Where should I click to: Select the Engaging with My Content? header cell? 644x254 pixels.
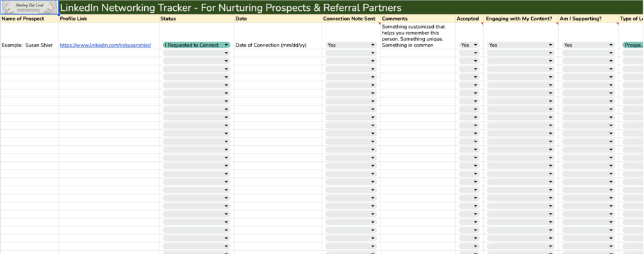[x=521, y=19]
